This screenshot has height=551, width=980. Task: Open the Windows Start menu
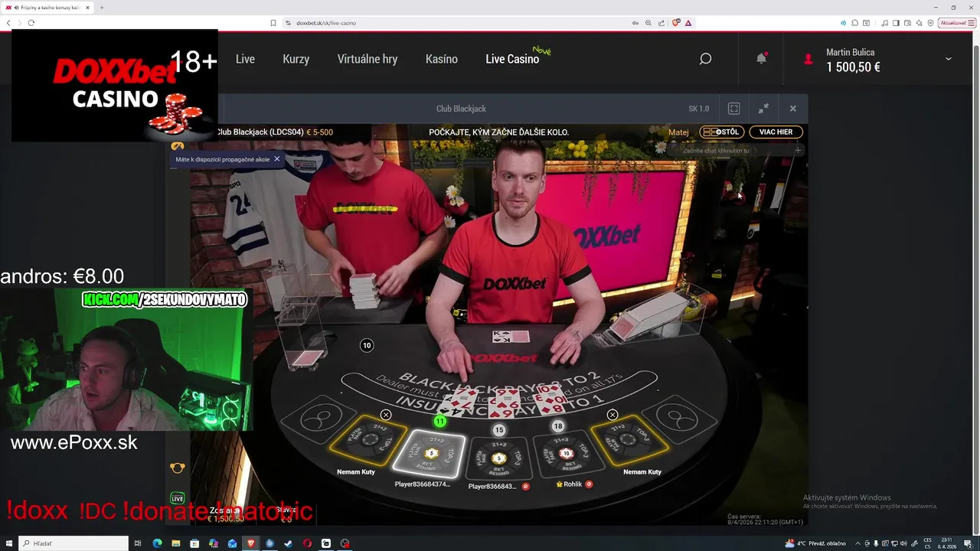click(8, 543)
